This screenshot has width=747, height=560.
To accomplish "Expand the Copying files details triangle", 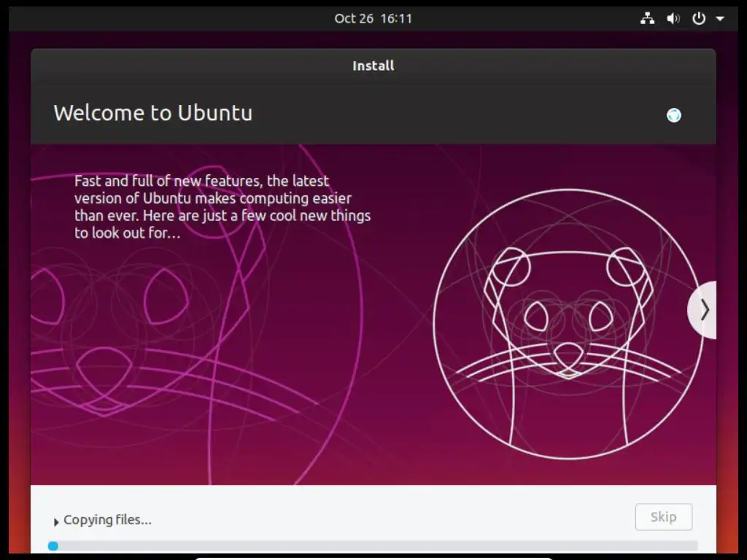I will 55,522.
